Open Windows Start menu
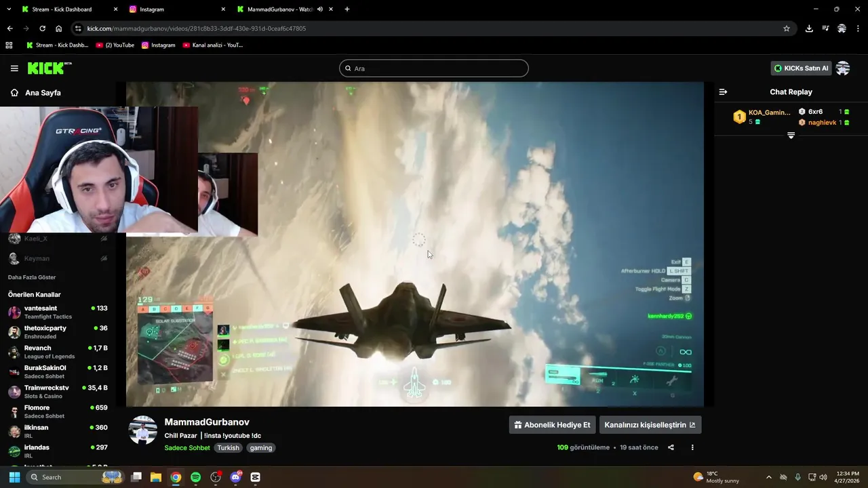Image resolution: width=868 pixels, height=488 pixels. click(x=14, y=477)
